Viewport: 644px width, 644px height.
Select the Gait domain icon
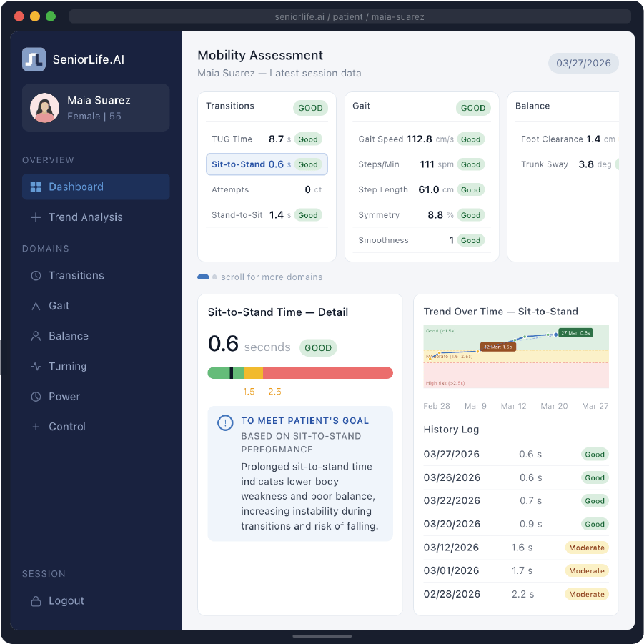(35, 305)
